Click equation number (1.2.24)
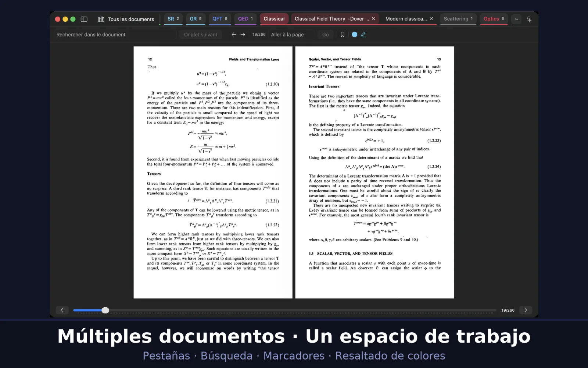Screen dimensions: 588x368 click(434, 167)
